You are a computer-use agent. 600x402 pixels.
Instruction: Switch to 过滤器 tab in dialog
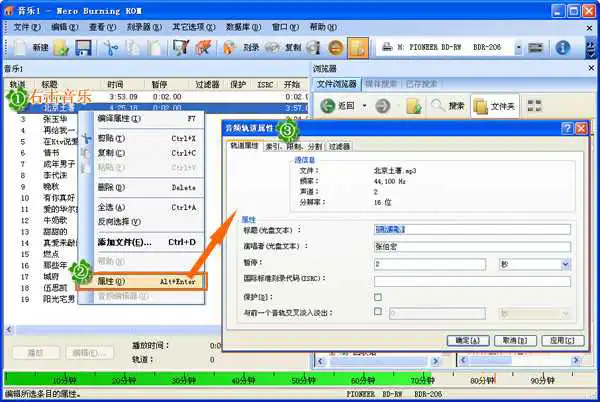tap(339, 146)
